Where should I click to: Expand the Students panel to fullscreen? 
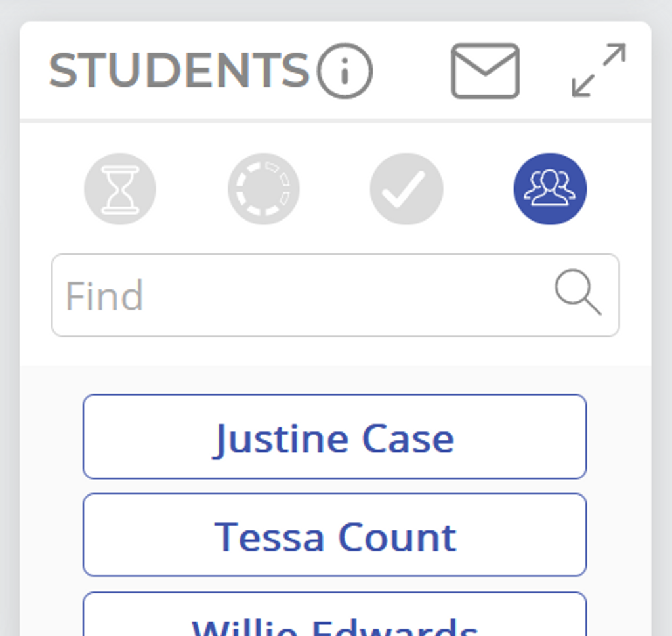(598, 70)
